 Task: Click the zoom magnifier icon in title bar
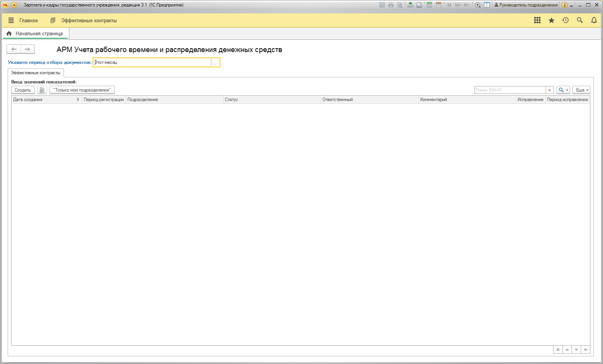click(477, 5)
